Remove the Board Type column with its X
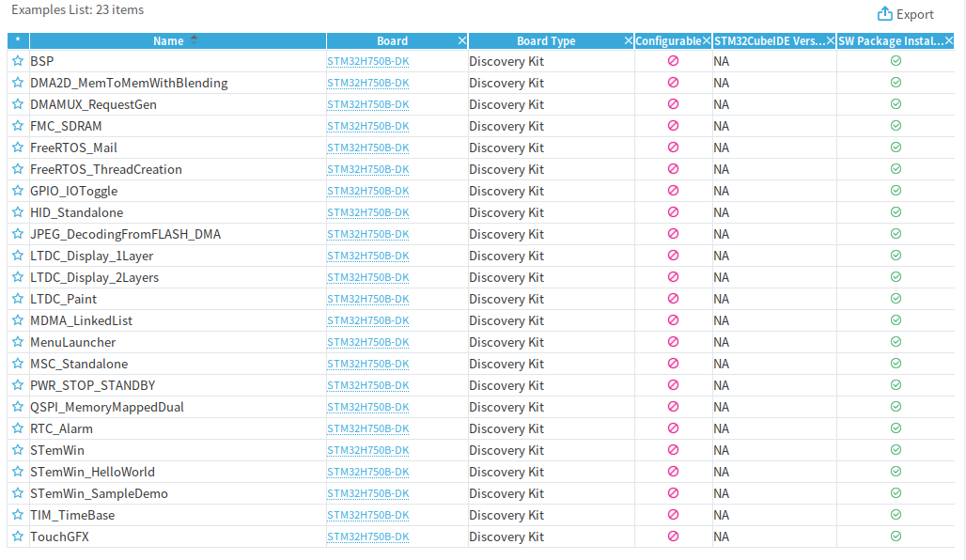 (x=629, y=40)
